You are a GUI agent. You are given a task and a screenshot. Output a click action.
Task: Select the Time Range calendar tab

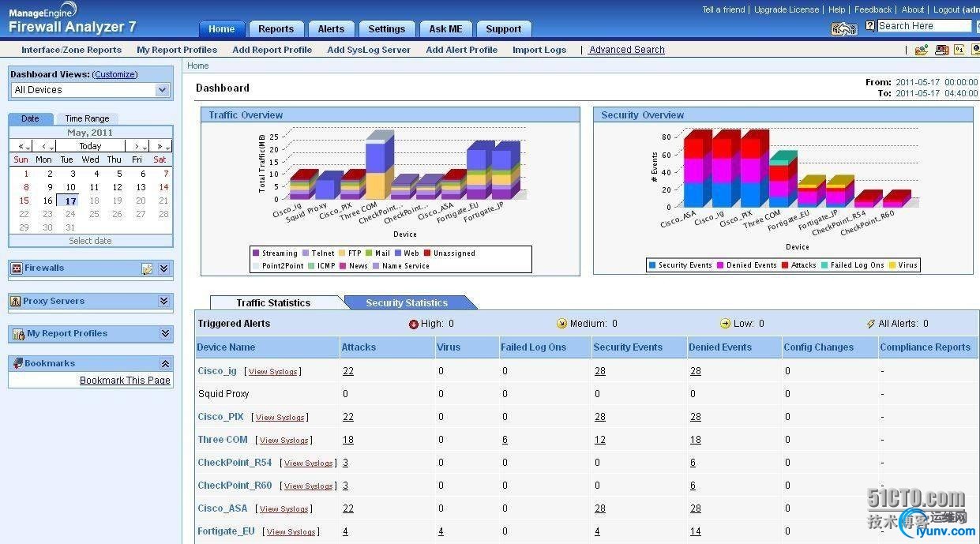point(87,118)
